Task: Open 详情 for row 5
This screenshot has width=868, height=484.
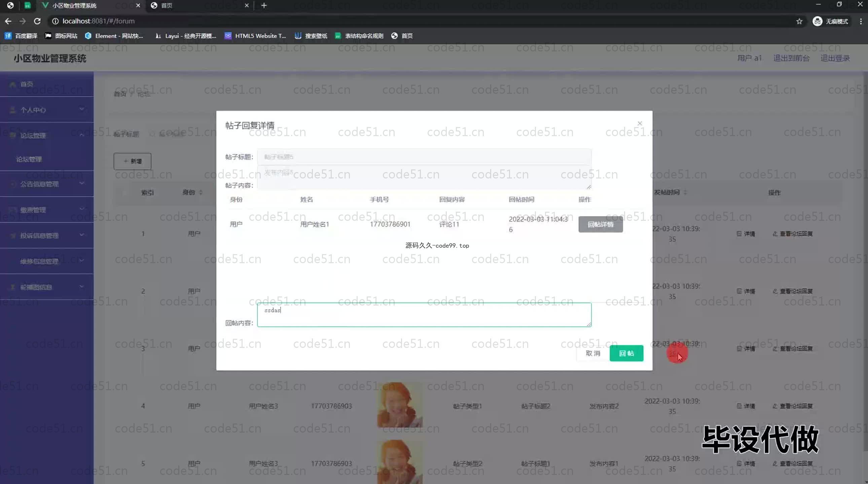Action: [746, 463]
